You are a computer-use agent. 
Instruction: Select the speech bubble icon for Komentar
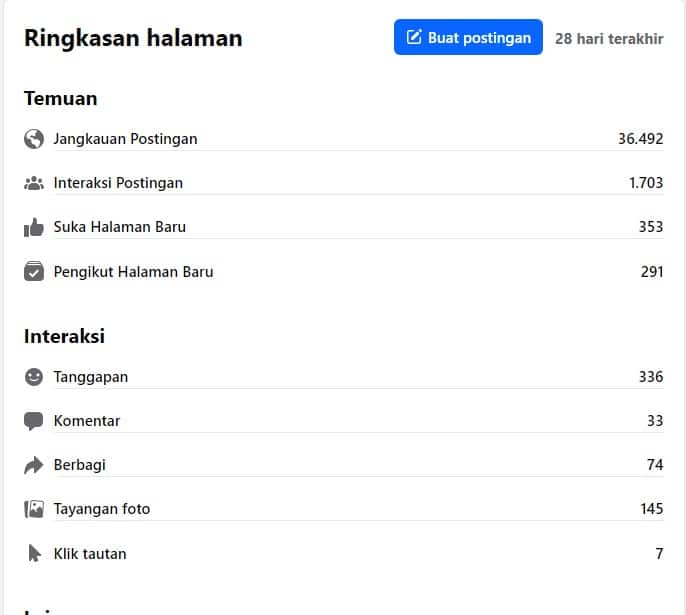pyautogui.click(x=34, y=421)
